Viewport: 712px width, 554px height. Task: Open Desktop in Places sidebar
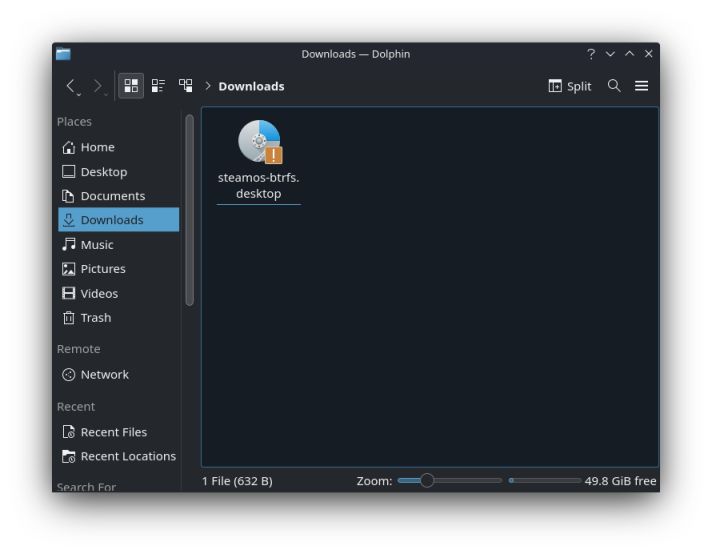tap(119, 172)
